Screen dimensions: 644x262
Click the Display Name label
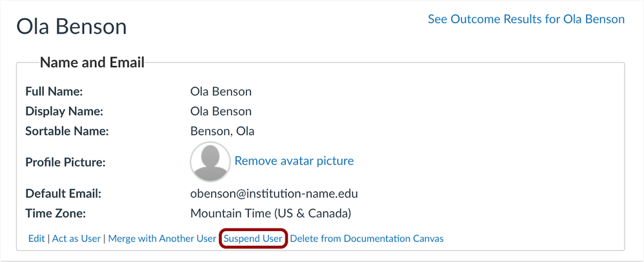click(64, 112)
